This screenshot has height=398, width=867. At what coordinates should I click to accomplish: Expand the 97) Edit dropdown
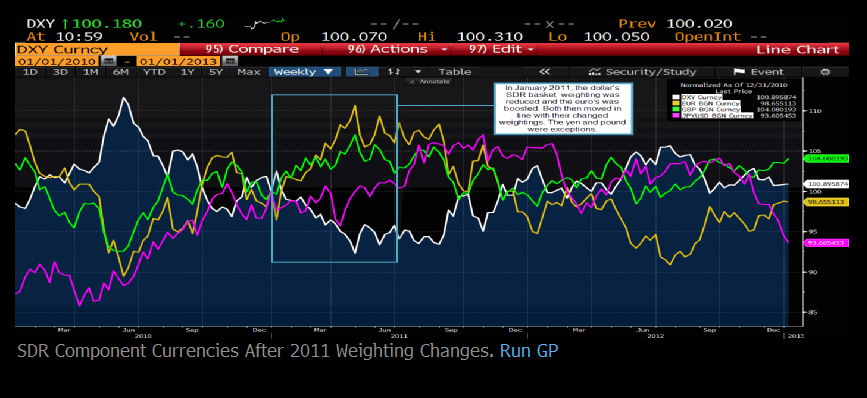[x=503, y=49]
